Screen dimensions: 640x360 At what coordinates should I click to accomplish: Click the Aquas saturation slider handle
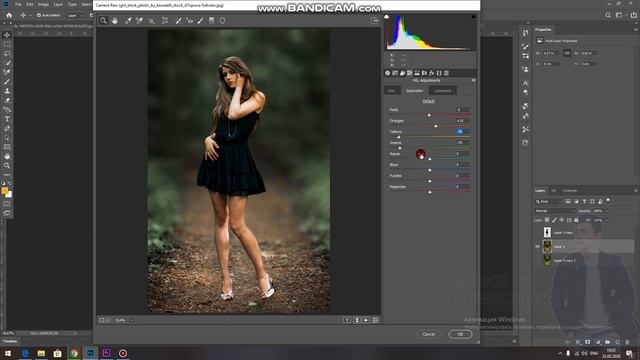click(430, 159)
